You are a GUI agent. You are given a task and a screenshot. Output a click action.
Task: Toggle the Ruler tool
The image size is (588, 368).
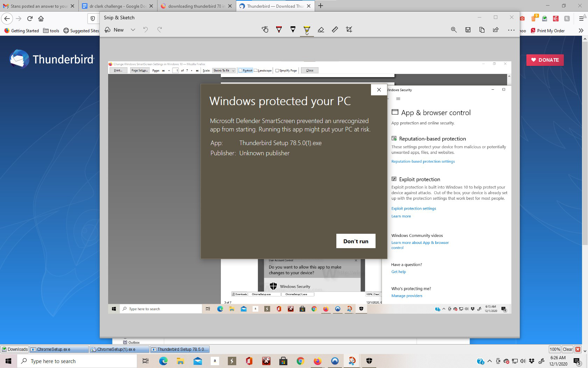(335, 30)
